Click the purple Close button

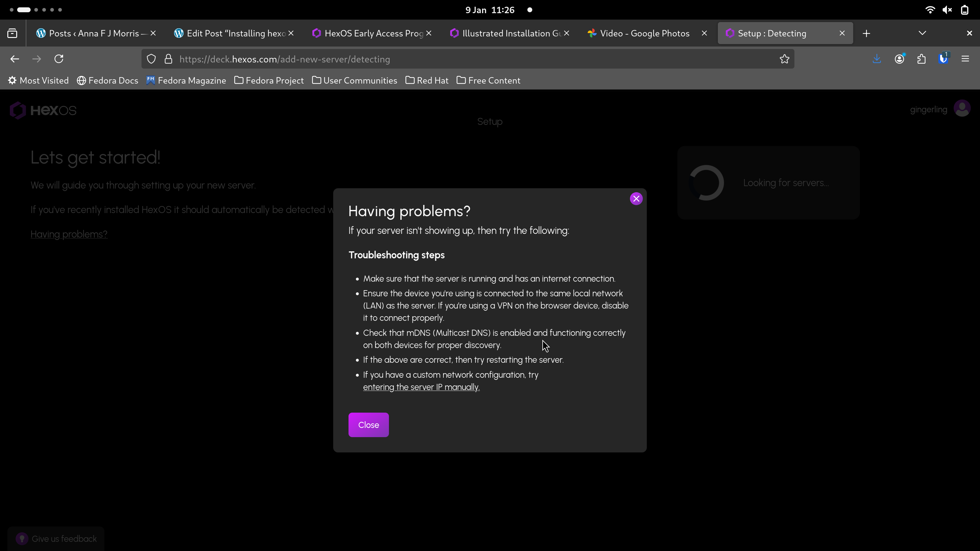point(368,425)
